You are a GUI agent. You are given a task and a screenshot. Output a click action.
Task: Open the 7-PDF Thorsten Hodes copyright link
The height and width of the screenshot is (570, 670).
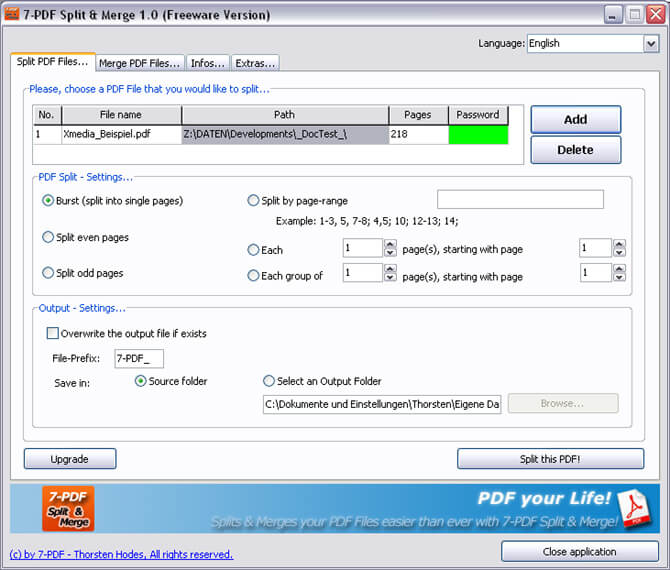click(121, 554)
